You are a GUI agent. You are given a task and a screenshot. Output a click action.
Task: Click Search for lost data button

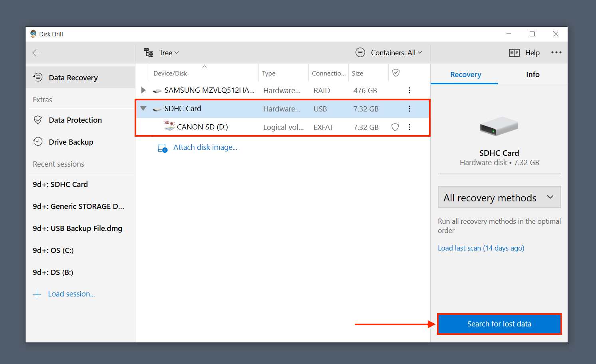(x=499, y=324)
